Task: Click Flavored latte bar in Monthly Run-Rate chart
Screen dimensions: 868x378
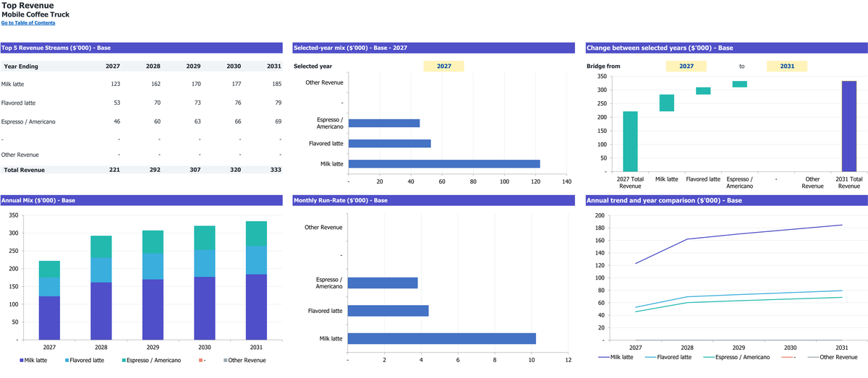Action: 388,311
